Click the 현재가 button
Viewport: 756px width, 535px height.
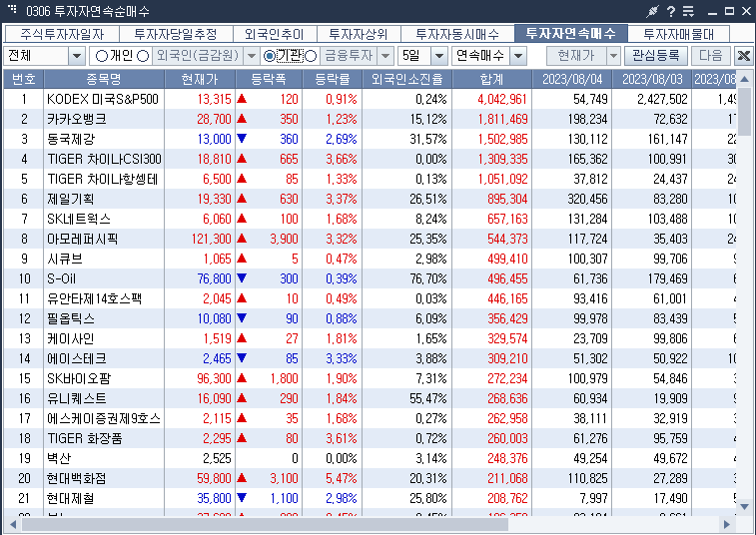point(576,56)
